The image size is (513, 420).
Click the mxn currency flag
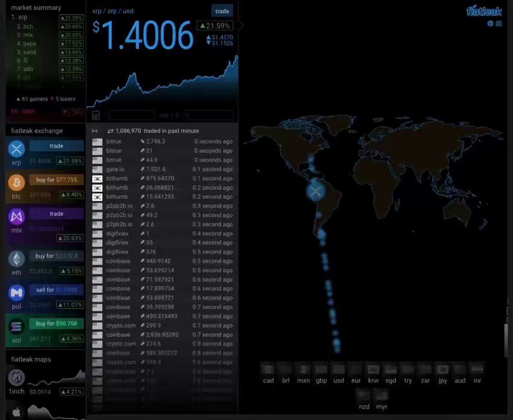pyautogui.click(x=303, y=370)
